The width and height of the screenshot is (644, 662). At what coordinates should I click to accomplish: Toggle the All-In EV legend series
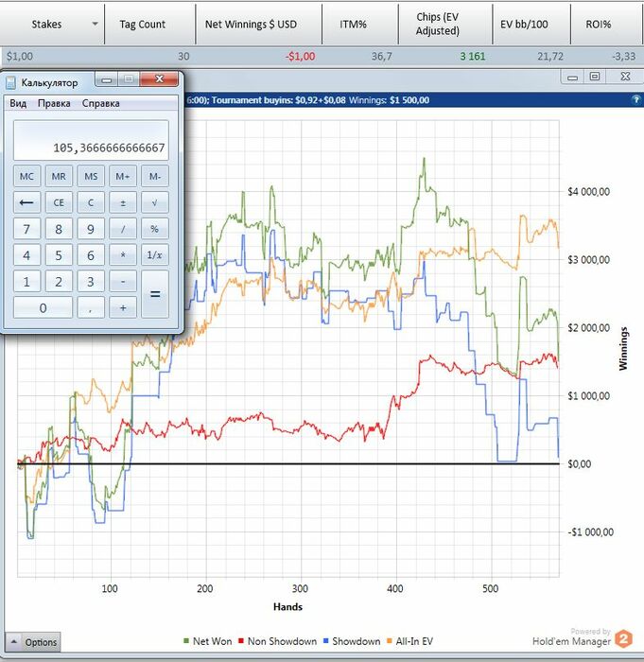point(409,641)
